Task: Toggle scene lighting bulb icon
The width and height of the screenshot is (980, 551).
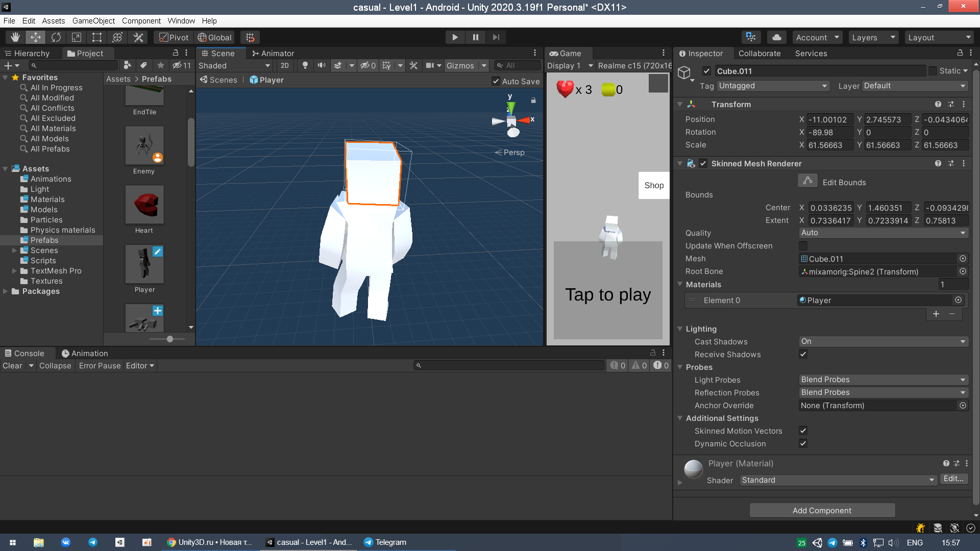Action: point(305,65)
